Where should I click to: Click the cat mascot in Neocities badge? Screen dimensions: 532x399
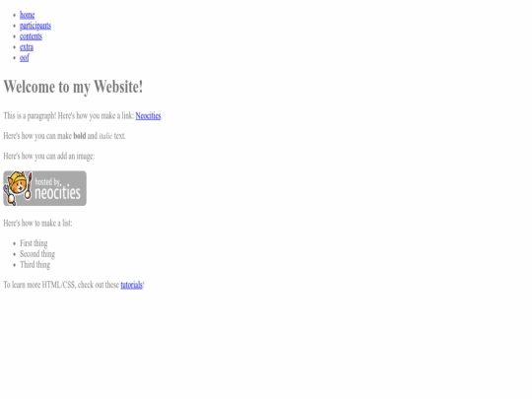(x=18, y=188)
